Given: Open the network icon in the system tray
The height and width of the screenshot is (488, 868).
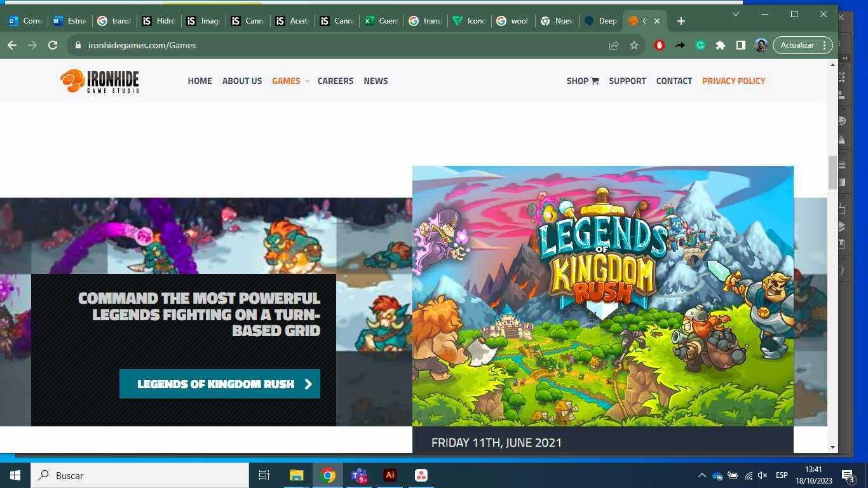Looking at the screenshot, I should pyautogui.click(x=749, y=475).
